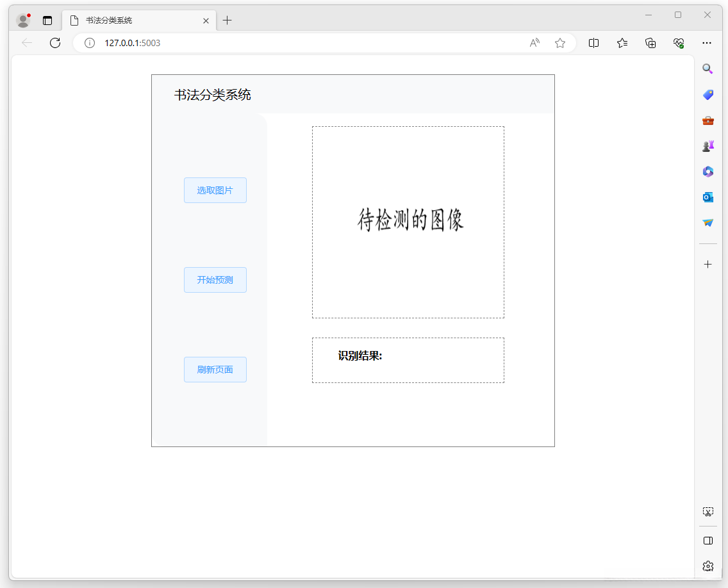Add an app to the sidebar with plus
The width and height of the screenshot is (728, 588).
pos(707,263)
